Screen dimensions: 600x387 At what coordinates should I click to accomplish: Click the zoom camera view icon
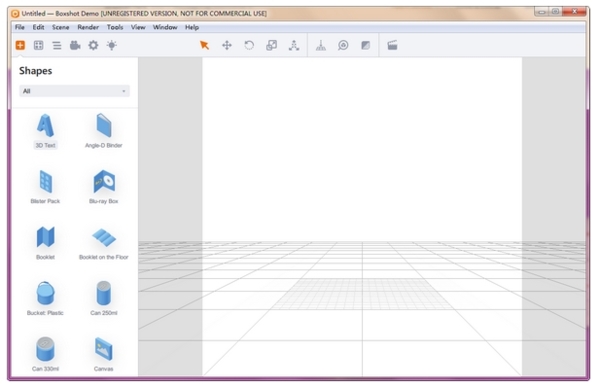point(343,46)
